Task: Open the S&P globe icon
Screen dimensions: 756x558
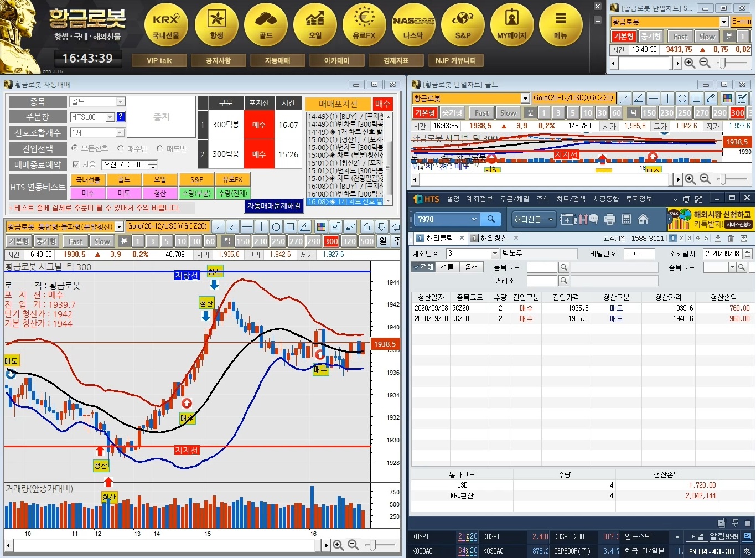Action: coord(463,25)
